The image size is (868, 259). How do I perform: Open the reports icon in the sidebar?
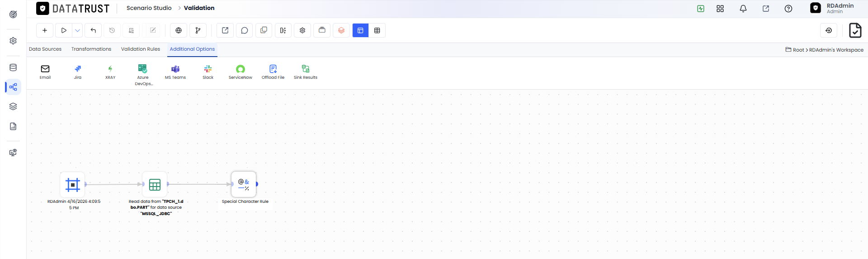click(x=13, y=126)
